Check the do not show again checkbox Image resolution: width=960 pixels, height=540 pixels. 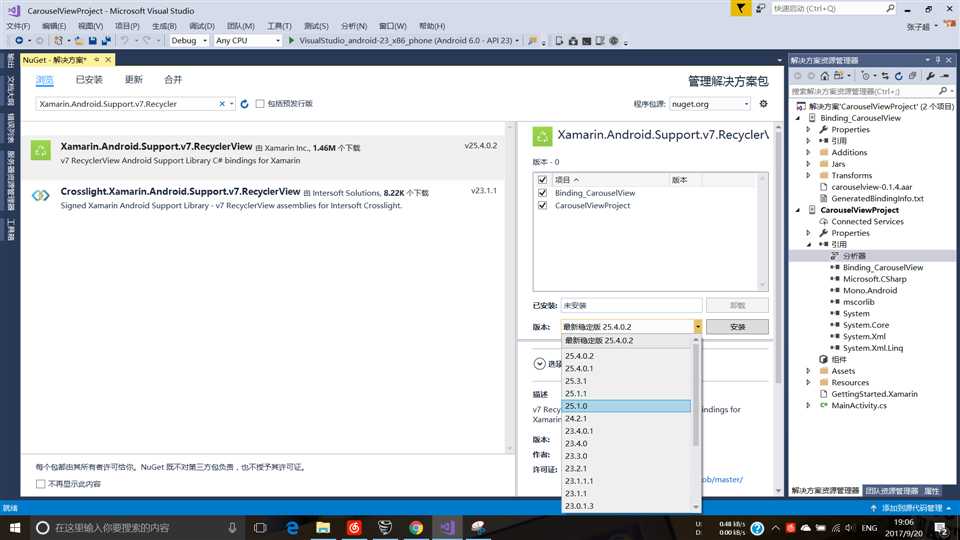40,484
